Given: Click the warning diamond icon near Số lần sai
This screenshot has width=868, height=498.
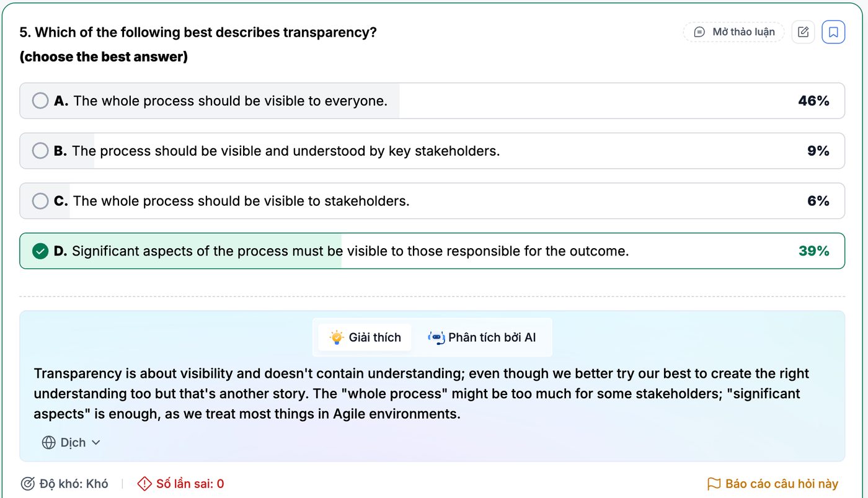Looking at the screenshot, I should (x=144, y=484).
